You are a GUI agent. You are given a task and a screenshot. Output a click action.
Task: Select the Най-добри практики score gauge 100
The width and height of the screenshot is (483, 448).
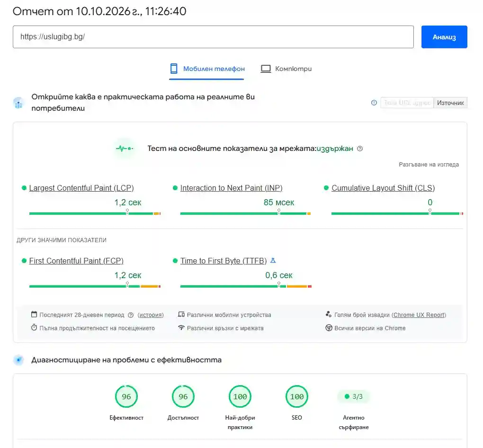[x=240, y=396]
